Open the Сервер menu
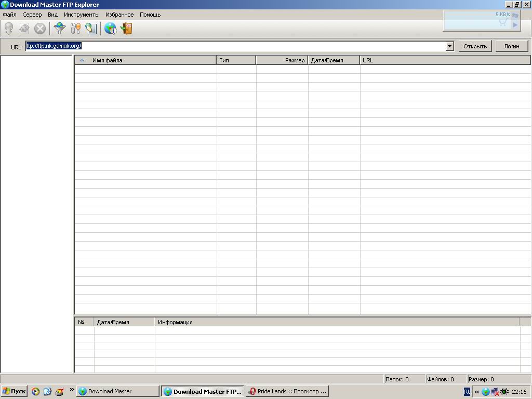 click(x=32, y=15)
